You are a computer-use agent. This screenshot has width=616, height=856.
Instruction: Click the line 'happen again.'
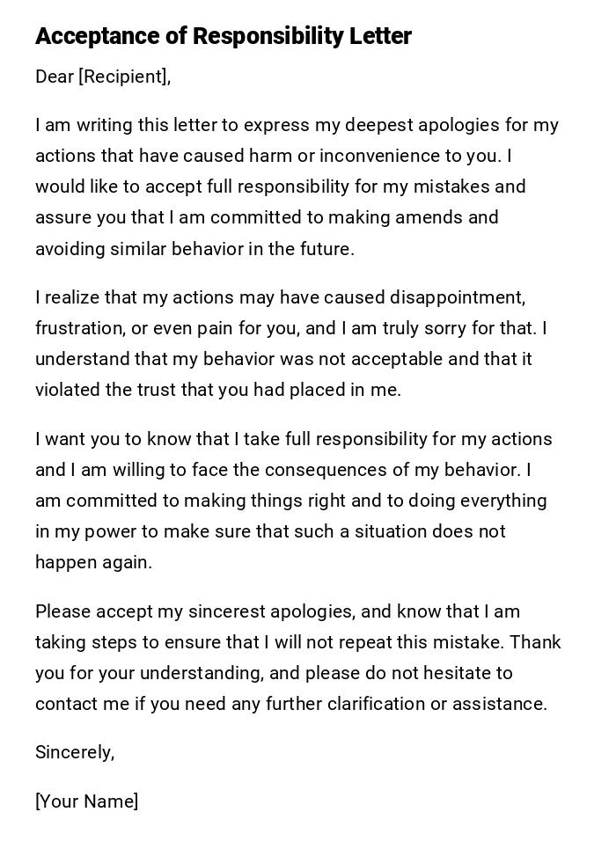(94, 562)
